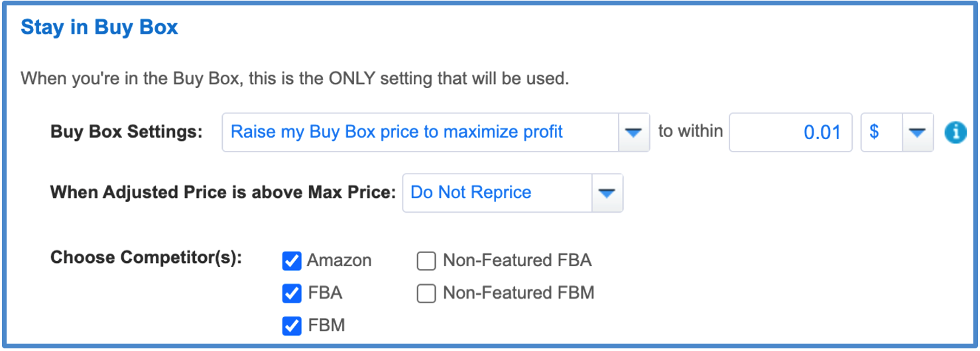Screen dimensions: 980x351
Task: Click the $ symbol in unit selector
Action: pos(875,132)
